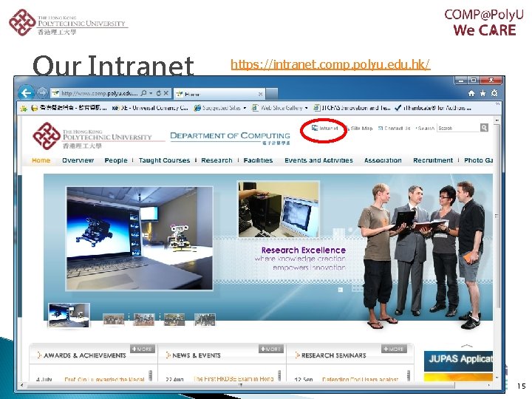Open the Association menu item
Screen dimensions: 532x399
tap(383, 160)
